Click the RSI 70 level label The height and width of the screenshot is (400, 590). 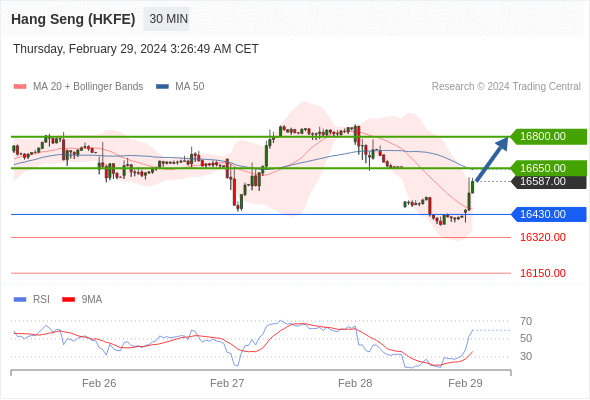coord(526,321)
